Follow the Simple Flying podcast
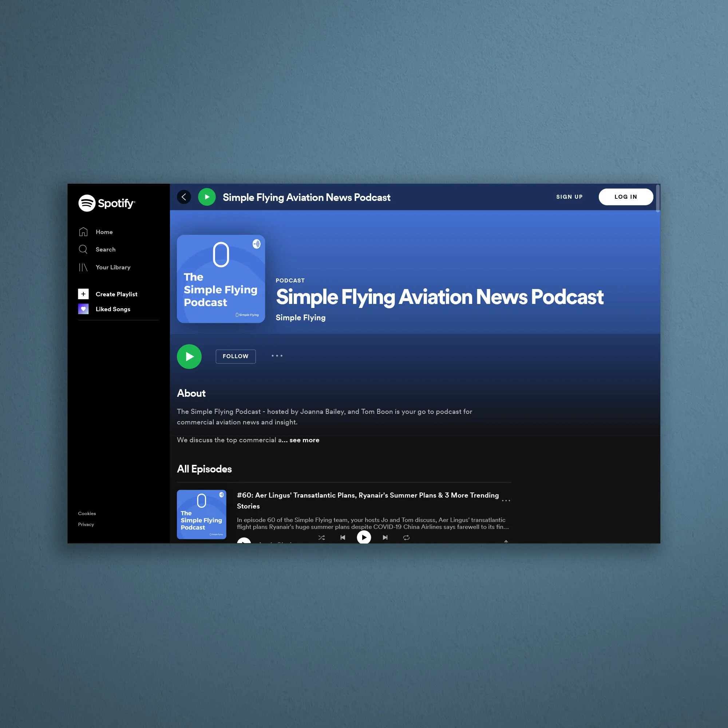Viewport: 728px width, 728px height. click(236, 356)
